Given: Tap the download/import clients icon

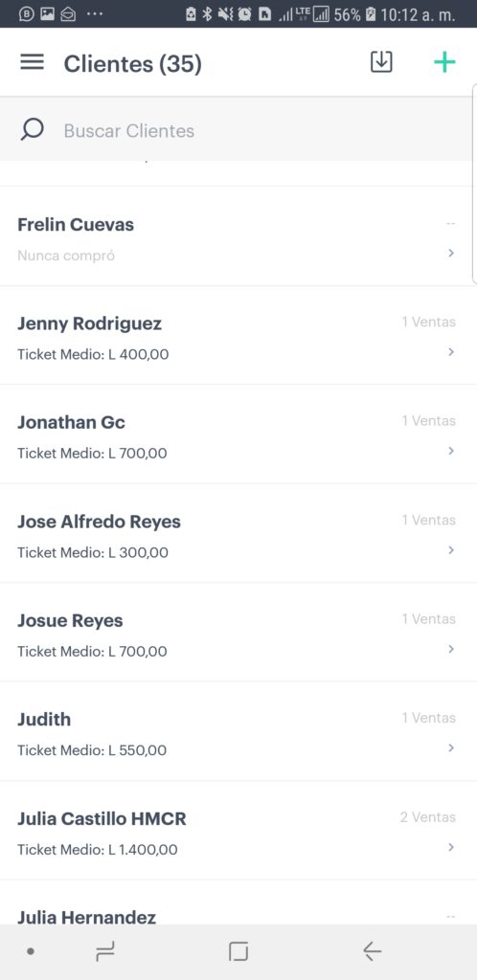Looking at the screenshot, I should [381, 62].
